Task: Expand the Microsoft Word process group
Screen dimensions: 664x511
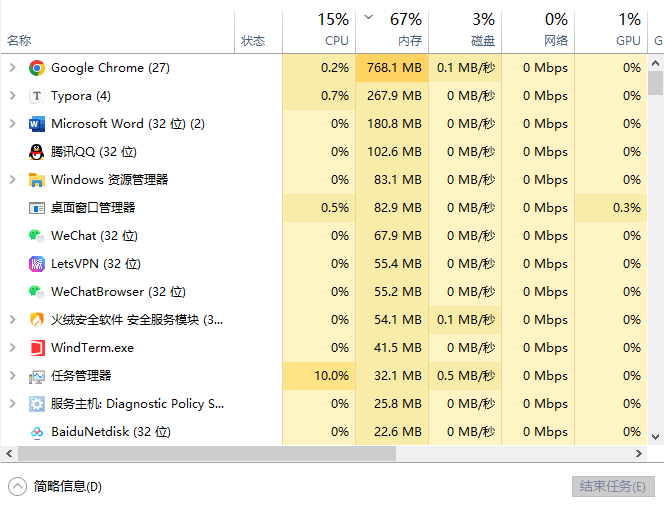Action: (13, 124)
